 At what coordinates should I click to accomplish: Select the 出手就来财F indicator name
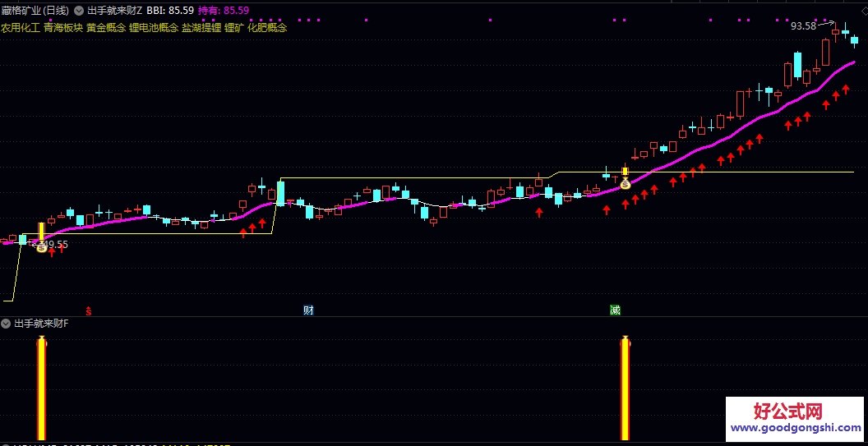pyautogui.click(x=41, y=323)
